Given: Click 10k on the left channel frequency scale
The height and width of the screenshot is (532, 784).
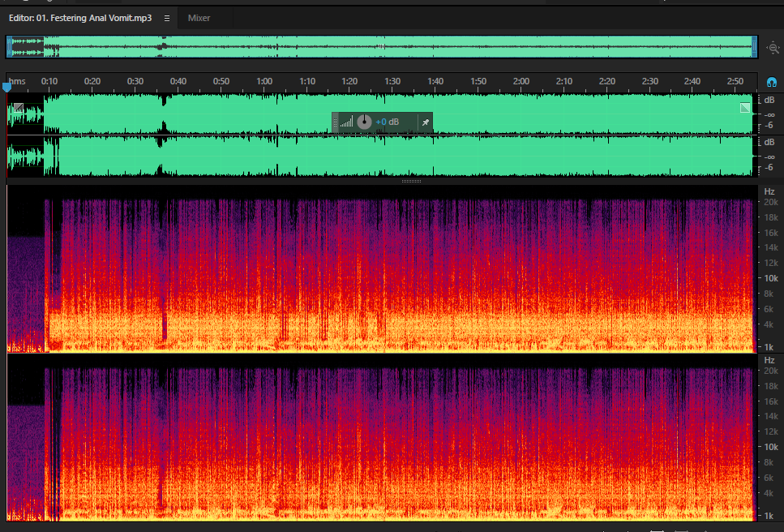Looking at the screenshot, I should [x=770, y=278].
